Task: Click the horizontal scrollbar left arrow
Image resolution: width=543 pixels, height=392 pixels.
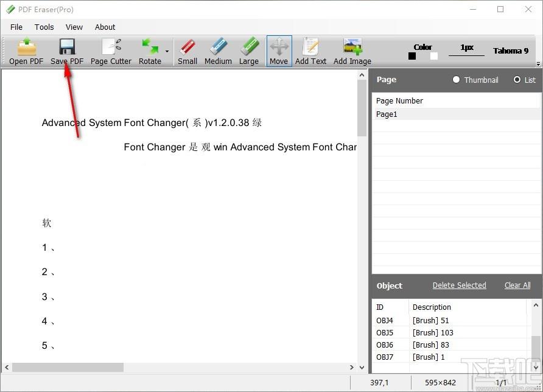Action: pyautogui.click(x=7, y=368)
